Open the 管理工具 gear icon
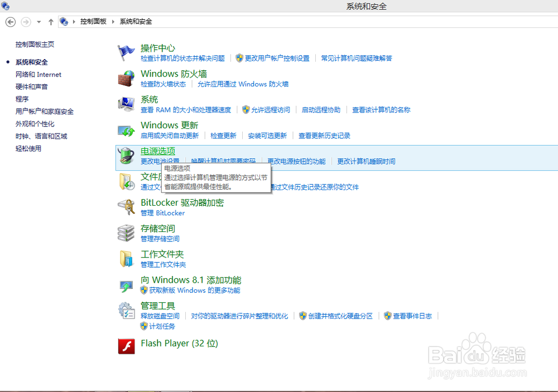 [126, 311]
